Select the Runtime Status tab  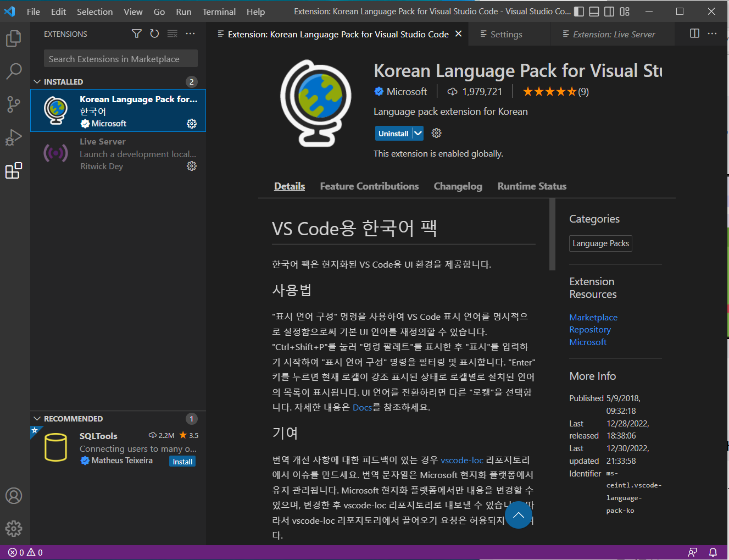pos(532,186)
